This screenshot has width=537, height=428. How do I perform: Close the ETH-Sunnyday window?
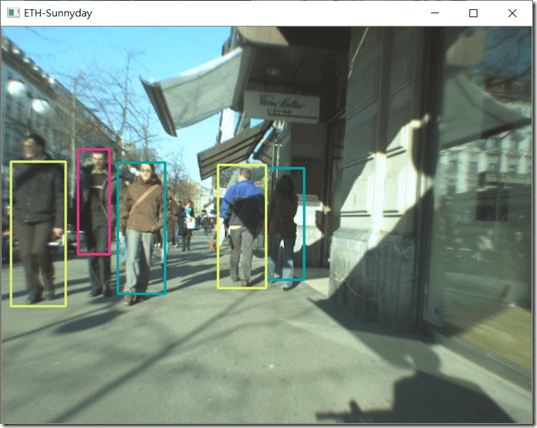(512, 13)
